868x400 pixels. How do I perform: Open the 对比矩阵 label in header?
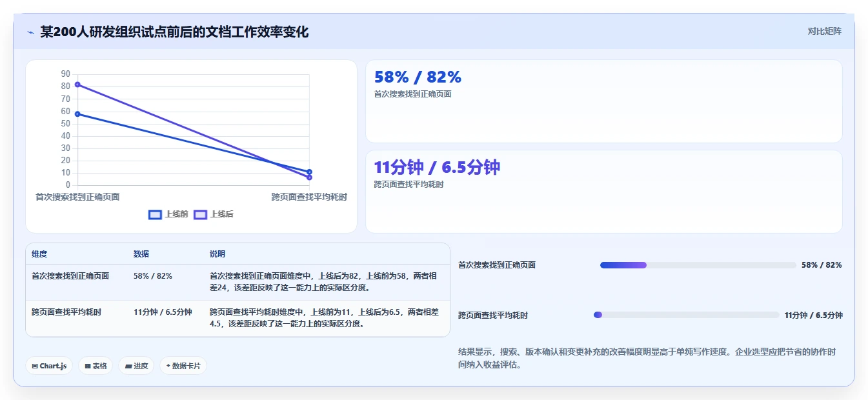824,31
